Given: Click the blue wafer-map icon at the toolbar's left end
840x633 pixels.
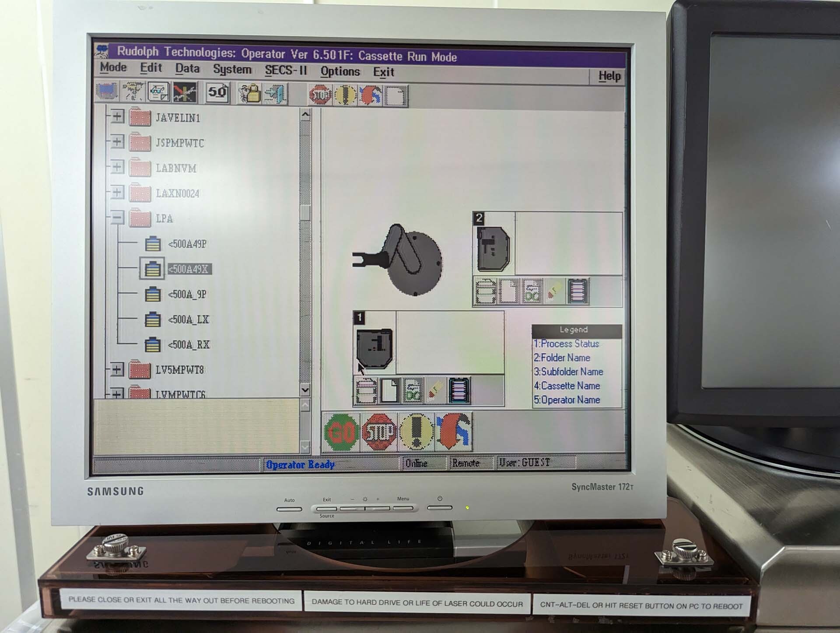Looking at the screenshot, I should click(106, 91).
